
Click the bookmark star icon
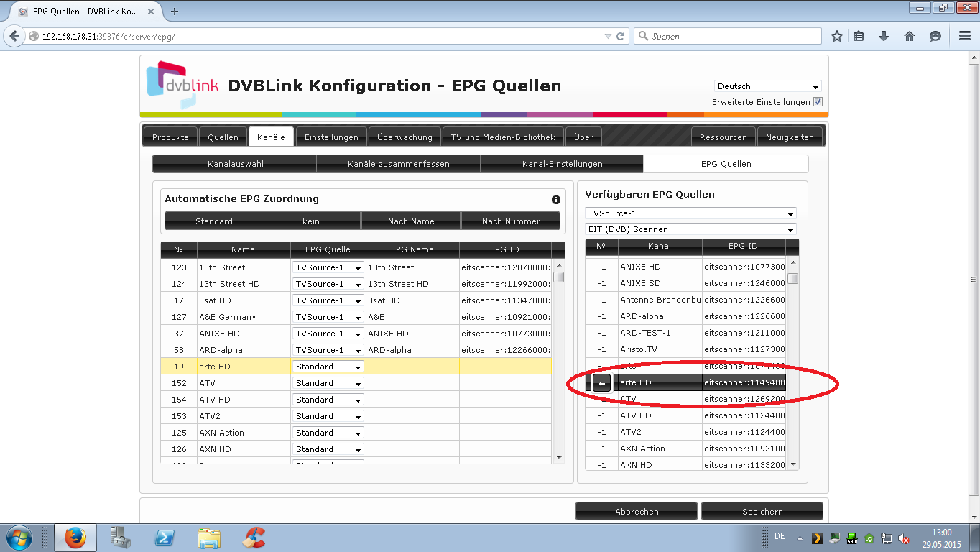click(837, 36)
